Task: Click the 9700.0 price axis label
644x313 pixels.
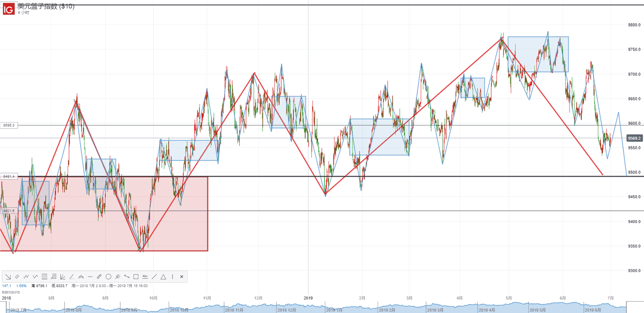Action: pyautogui.click(x=634, y=74)
